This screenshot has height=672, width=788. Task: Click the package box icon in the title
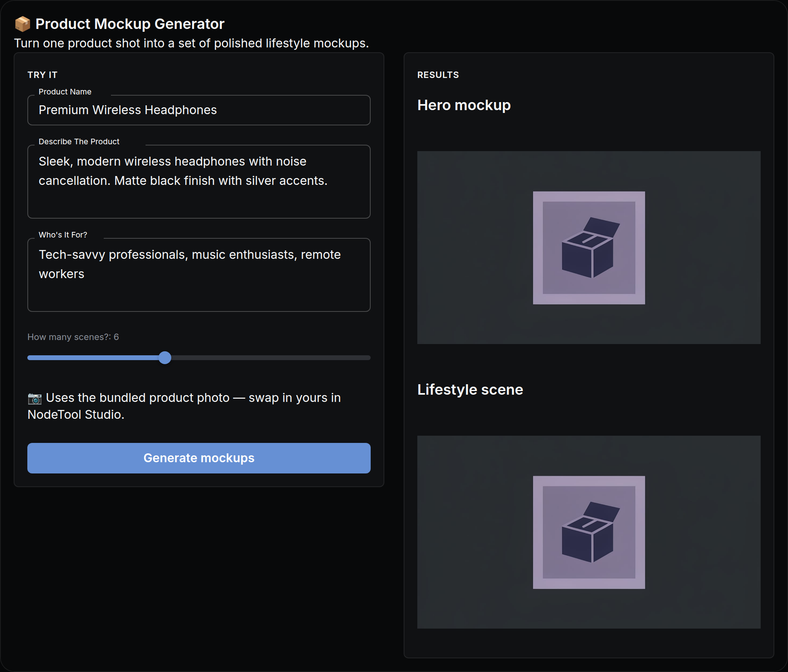[23, 24]
